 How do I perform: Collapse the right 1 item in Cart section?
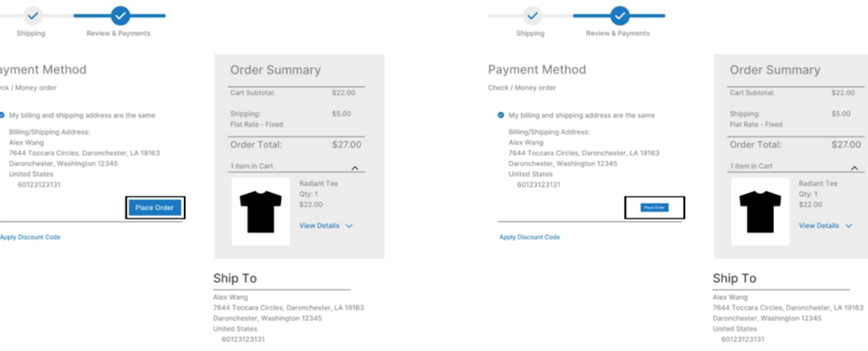[x=855, y=167]
